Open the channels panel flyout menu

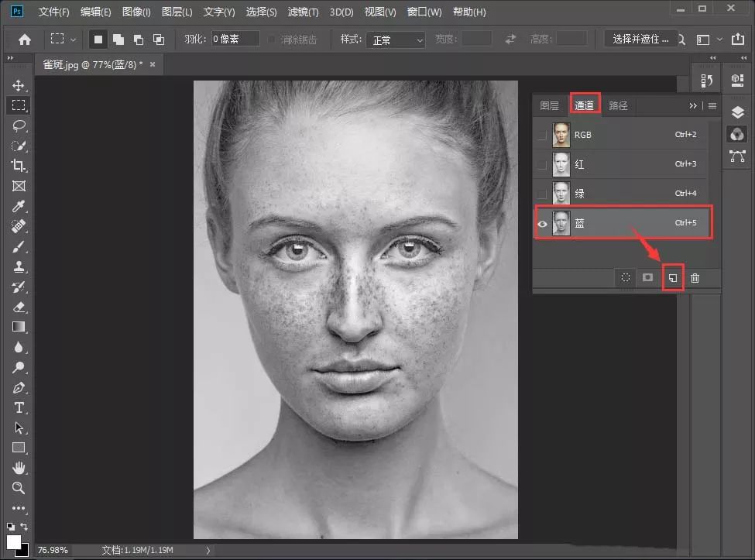[712, 106]
